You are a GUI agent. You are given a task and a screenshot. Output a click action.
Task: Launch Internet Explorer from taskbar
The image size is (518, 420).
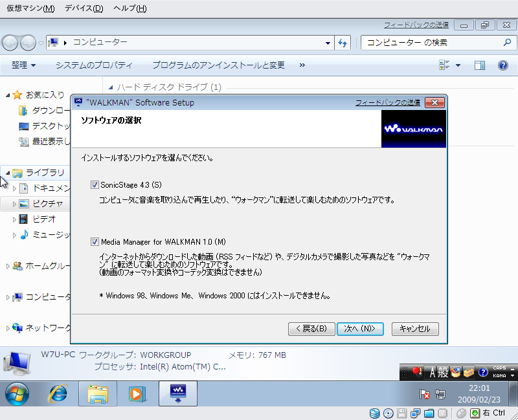(x=58, y=393)
